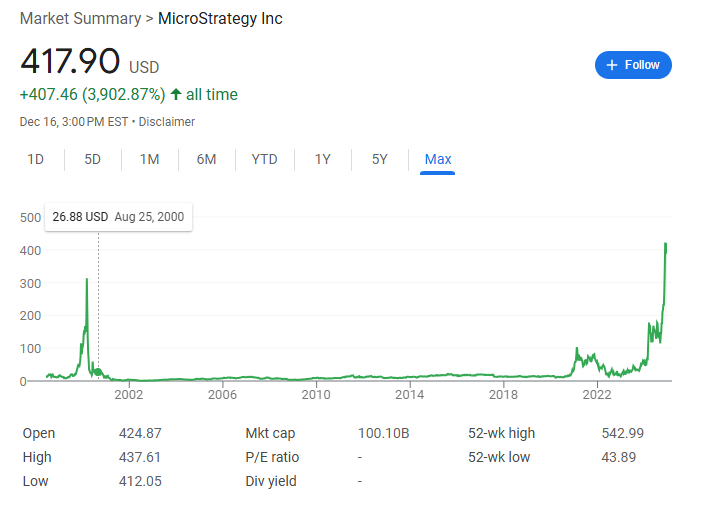This screenshot has height=505, width=715.
Task: Click the 417.90 current price
Action: coord(70,61)
